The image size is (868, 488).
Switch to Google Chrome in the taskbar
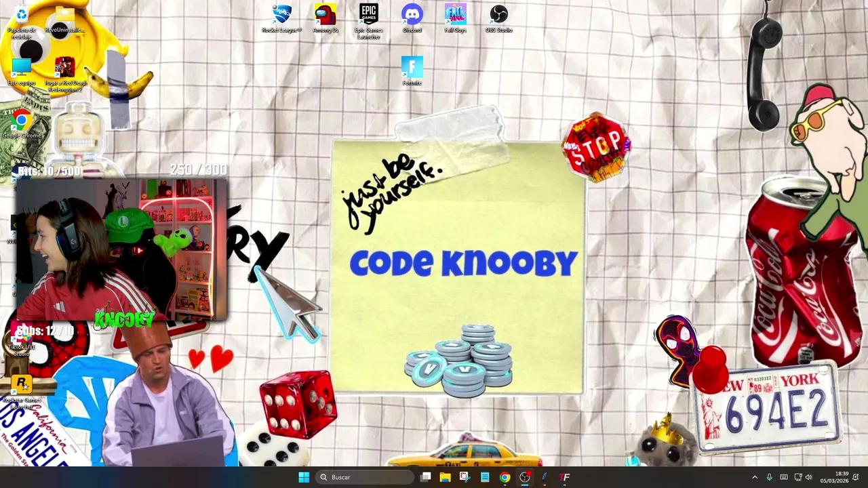(x=505, y=477)
